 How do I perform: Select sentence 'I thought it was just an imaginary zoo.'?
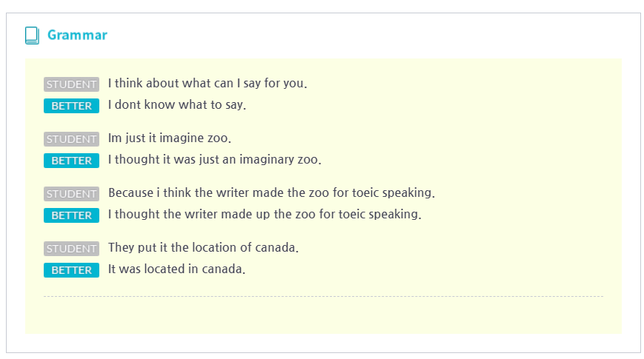coord(215,160)
